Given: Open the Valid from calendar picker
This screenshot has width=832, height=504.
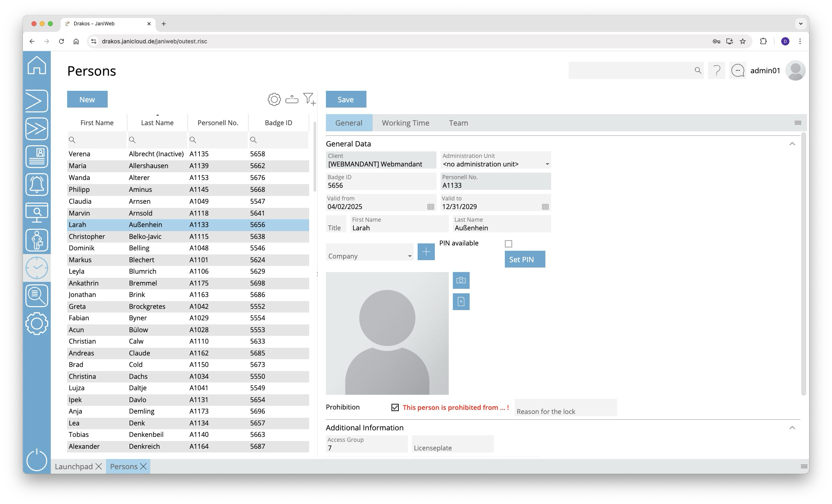Looking at the screenshot, I should (431, 207).
